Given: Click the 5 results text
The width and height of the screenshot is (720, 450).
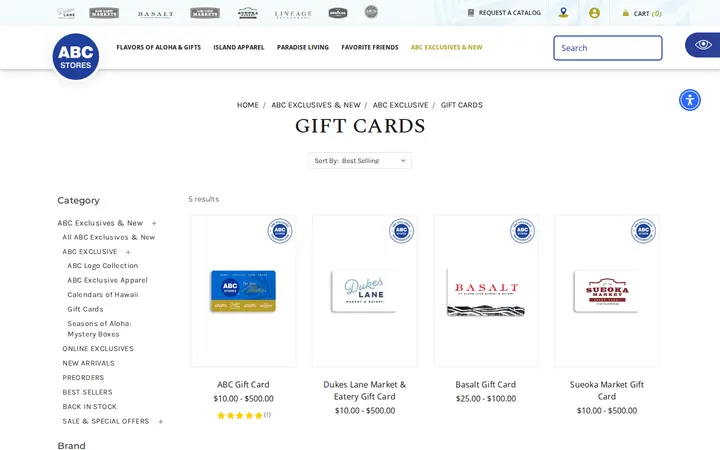Looking at the screenshot, I should click(x=204, y=199).
